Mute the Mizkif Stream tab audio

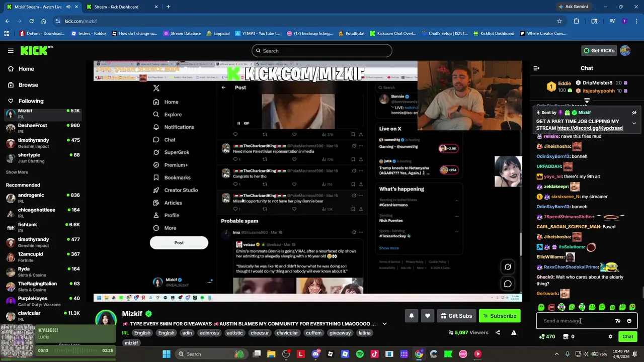click(x=68, y=7)
